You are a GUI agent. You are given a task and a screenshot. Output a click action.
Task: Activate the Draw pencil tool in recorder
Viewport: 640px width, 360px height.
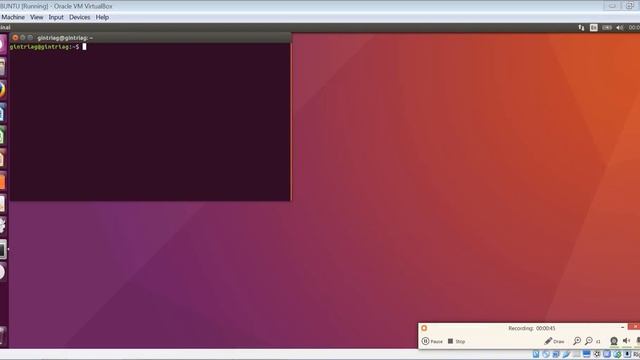[554, 341]
